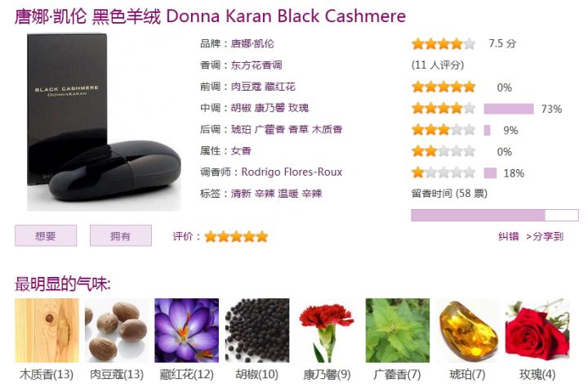This screenshot has width=588, height=384.
Task: Select the first star in 评价 rating
Action: point(211,237)
